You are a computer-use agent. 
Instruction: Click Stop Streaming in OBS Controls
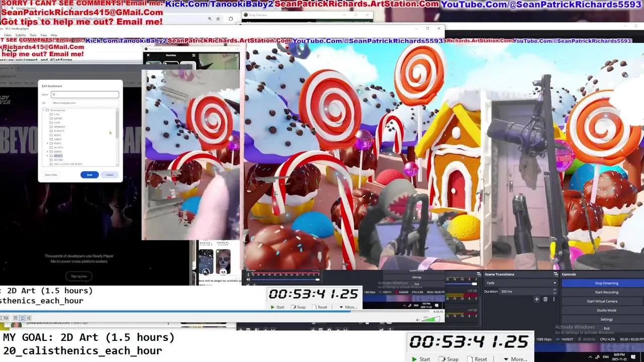[606, 283]
